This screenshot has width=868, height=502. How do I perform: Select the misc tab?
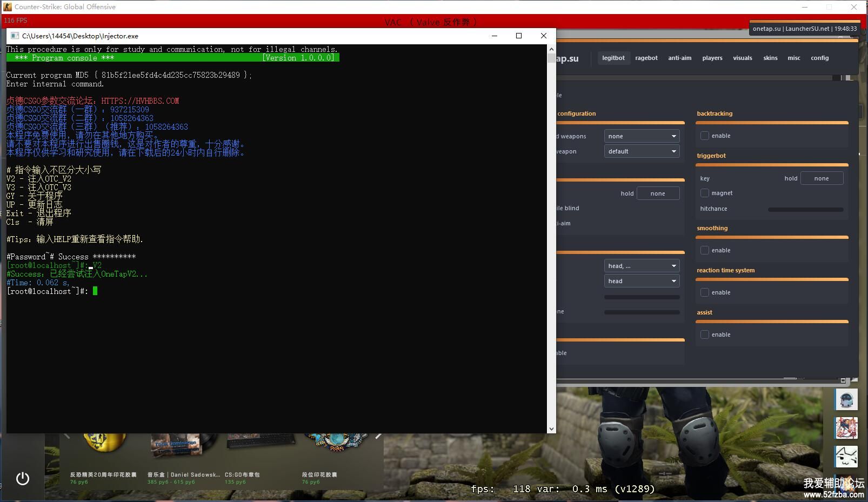[x=794, y=58]
